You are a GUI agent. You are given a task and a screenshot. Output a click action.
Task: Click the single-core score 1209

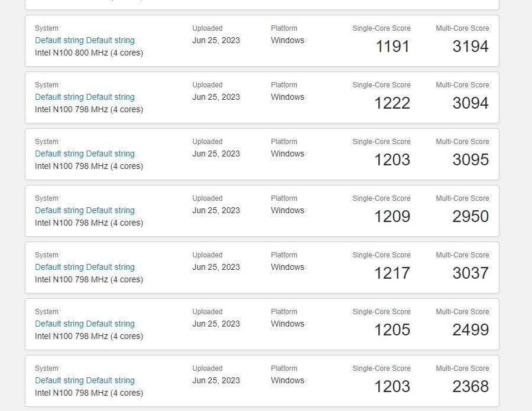coord(392,217)
